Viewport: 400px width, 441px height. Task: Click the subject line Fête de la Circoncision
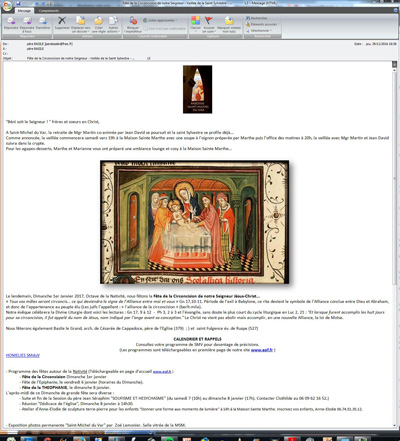coord(81,58)
